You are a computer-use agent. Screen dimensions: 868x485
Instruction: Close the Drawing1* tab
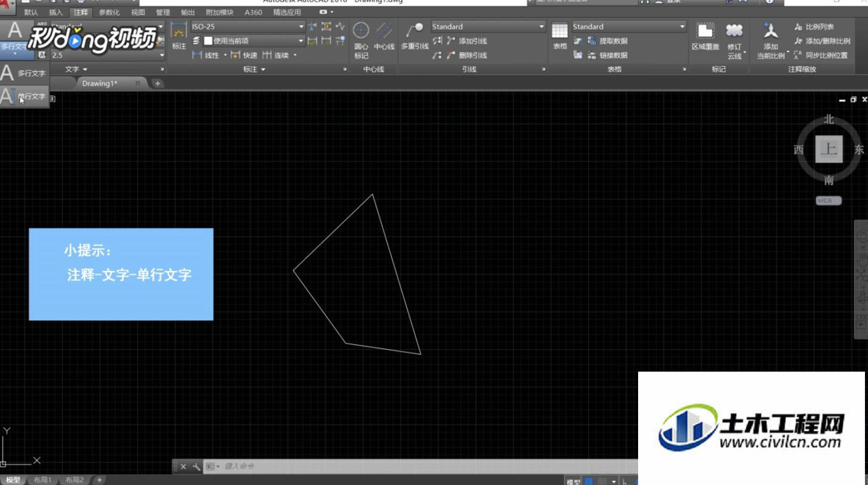pyautogui.click(x=138, y=83)
